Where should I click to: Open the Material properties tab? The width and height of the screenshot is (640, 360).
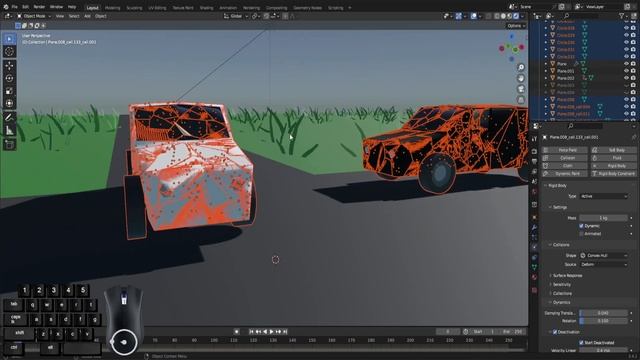point(534,277)
